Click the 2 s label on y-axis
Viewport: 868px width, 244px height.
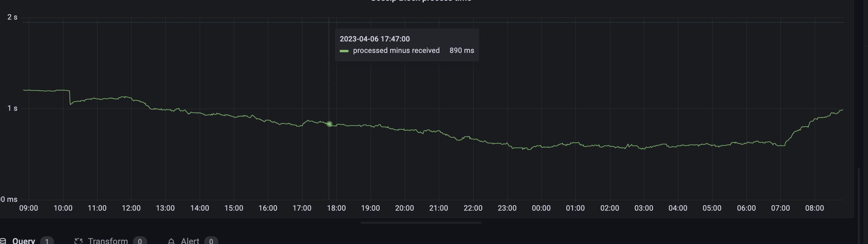coord(12,17)
